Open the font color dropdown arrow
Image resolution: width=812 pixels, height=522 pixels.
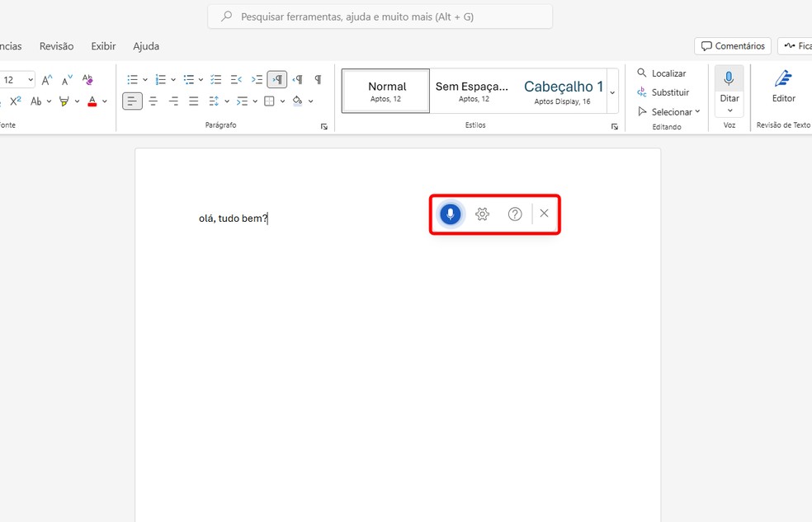coord(104,101)
